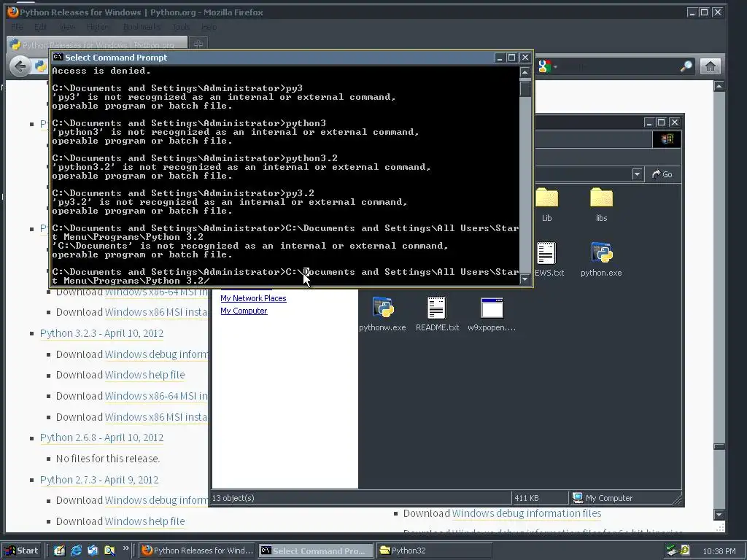Open the Firefox Tools menu
This screenshot has height=560, width=747.
181,27
